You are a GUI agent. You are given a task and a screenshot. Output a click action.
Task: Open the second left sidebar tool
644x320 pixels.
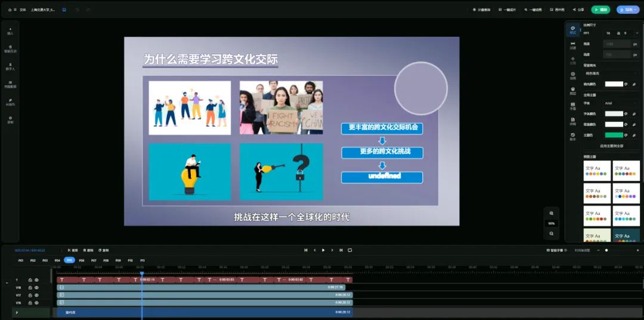click(10, 49)
